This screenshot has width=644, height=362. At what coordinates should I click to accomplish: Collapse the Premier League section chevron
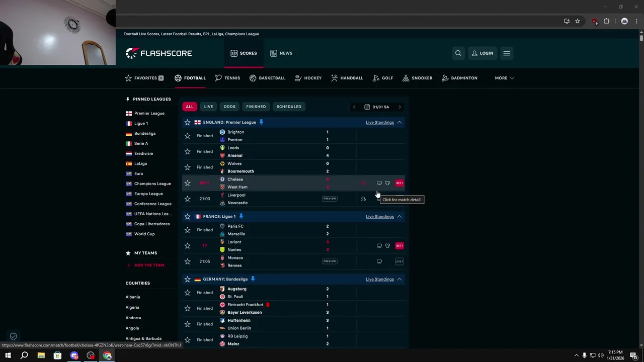399,122
